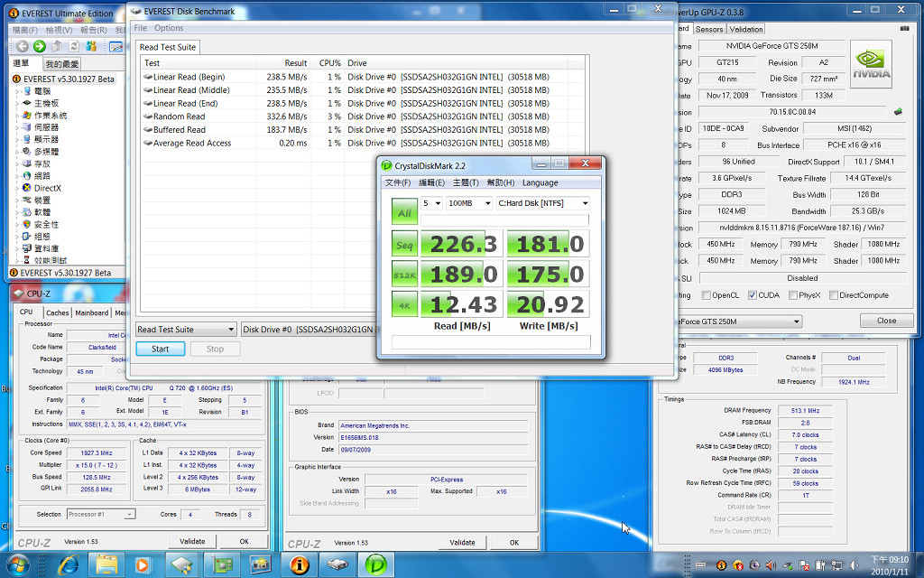Select the 作業系統 operating system node
Screen dimensions: 924x578
(x=51, y=116)
